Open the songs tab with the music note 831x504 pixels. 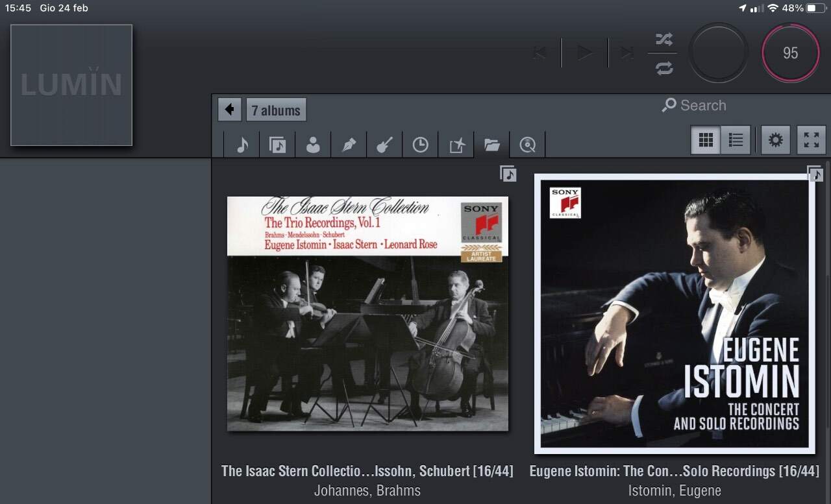242,145
